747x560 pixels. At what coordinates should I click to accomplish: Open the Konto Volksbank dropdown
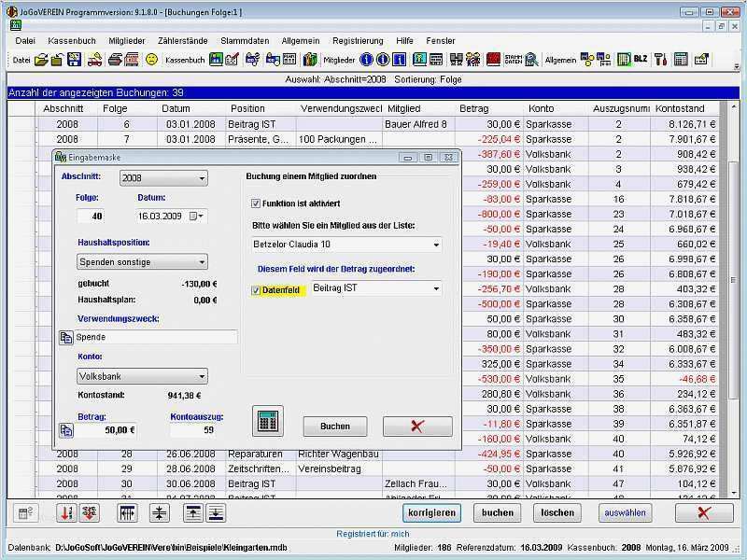(202, 376)
